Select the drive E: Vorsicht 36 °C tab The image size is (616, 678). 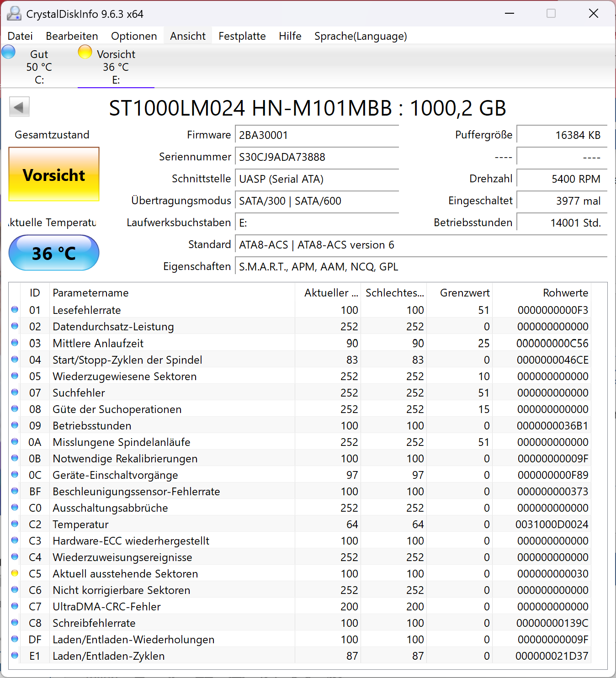point(116,66)
